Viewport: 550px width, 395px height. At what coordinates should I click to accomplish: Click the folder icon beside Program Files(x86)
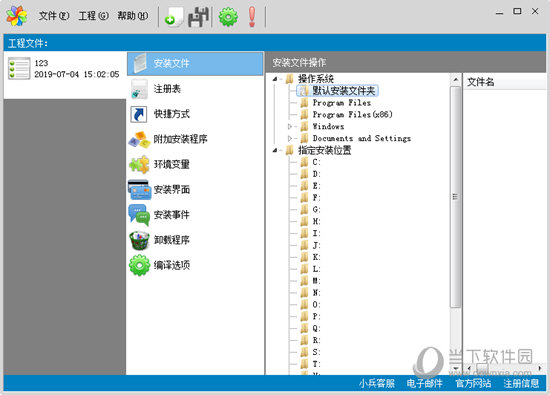304,114
